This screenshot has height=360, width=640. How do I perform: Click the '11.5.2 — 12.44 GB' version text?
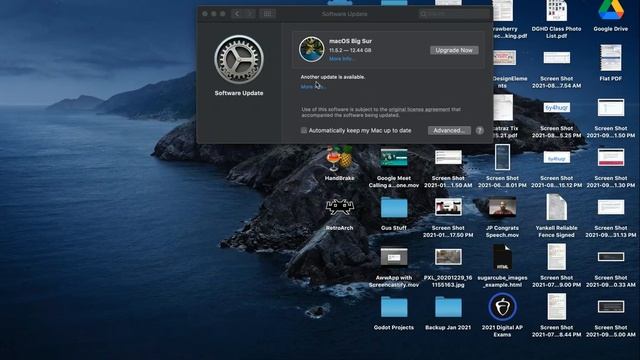pyautogui.click(x=350, y=50)
